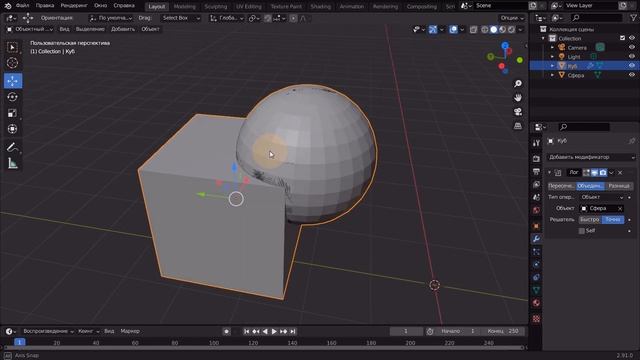Toggle camera view with camera icon
Image resolution: width=640 pixels, height=360 pixels.
click(518, 112)
